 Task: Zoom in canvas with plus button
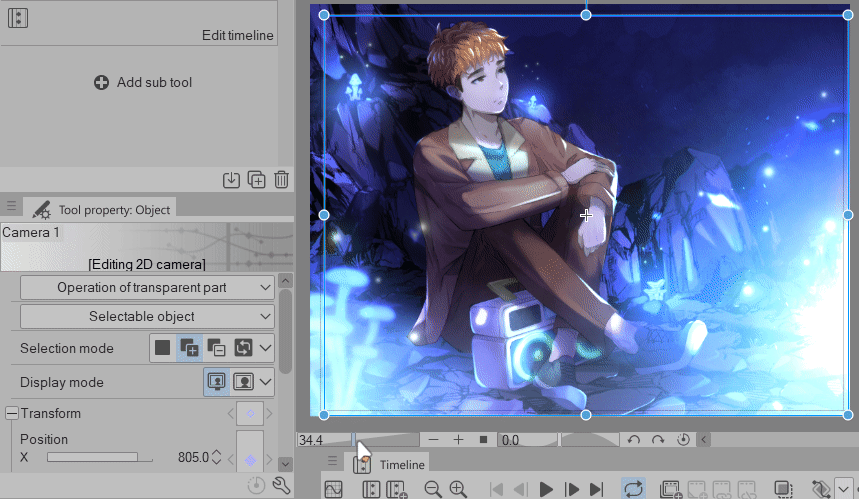tap(459, 440)
